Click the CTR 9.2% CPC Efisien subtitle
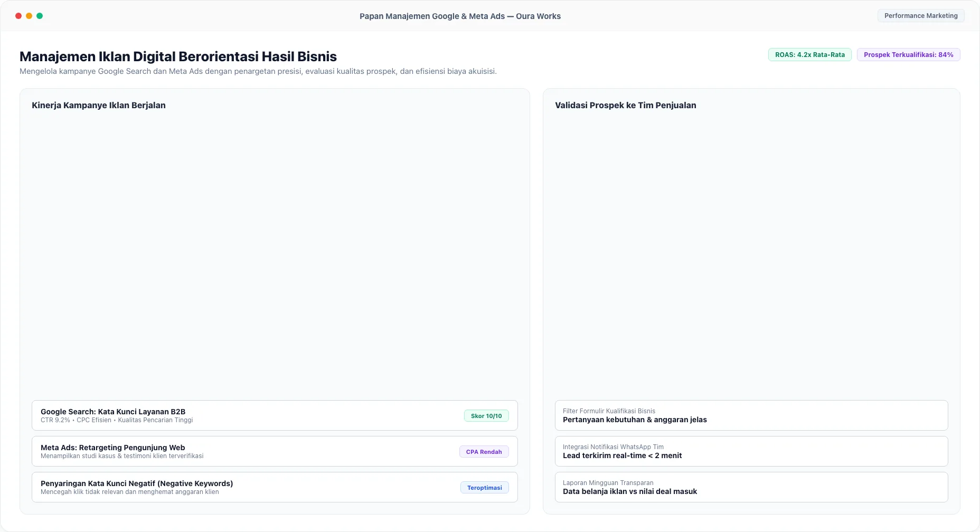Viewport: 980px width, 532px height. tap(117, 420)
